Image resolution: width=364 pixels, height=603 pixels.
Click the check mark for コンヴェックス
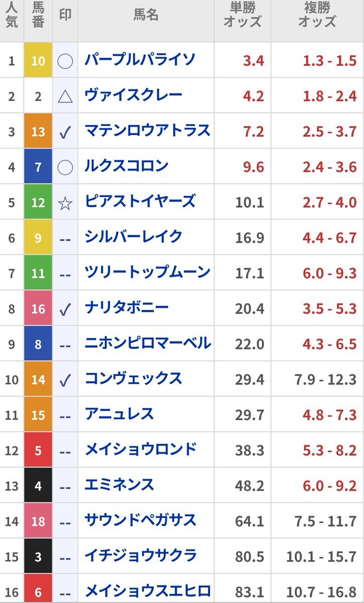[x=65, y=380]
